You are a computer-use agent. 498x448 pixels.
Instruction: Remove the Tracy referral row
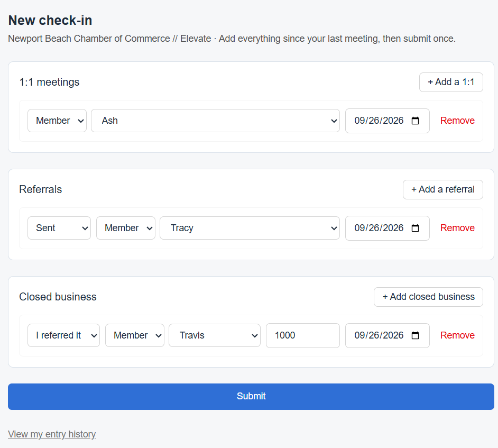point(457,228)
